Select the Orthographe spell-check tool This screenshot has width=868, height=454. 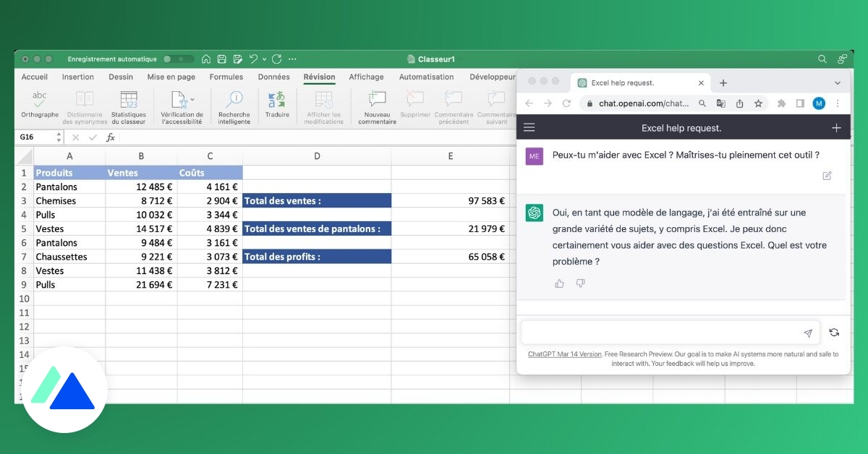click(x=39, y=106)
